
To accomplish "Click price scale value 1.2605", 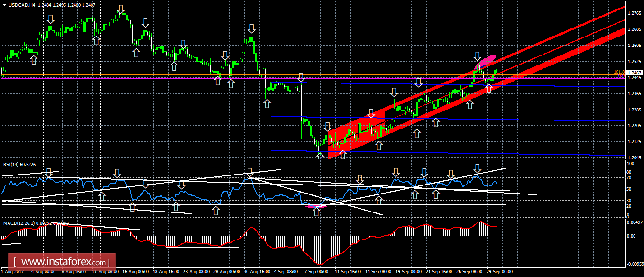I will click(x=634, y=46).
